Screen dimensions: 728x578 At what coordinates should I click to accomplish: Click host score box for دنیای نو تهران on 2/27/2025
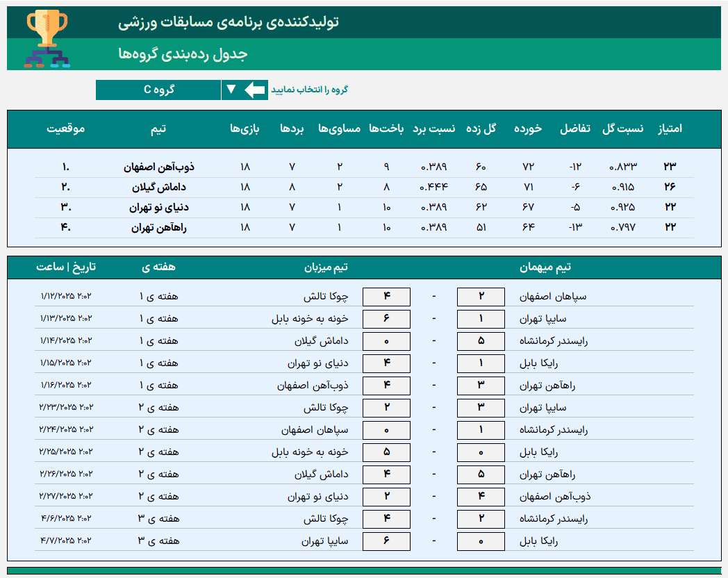(386, 497)
